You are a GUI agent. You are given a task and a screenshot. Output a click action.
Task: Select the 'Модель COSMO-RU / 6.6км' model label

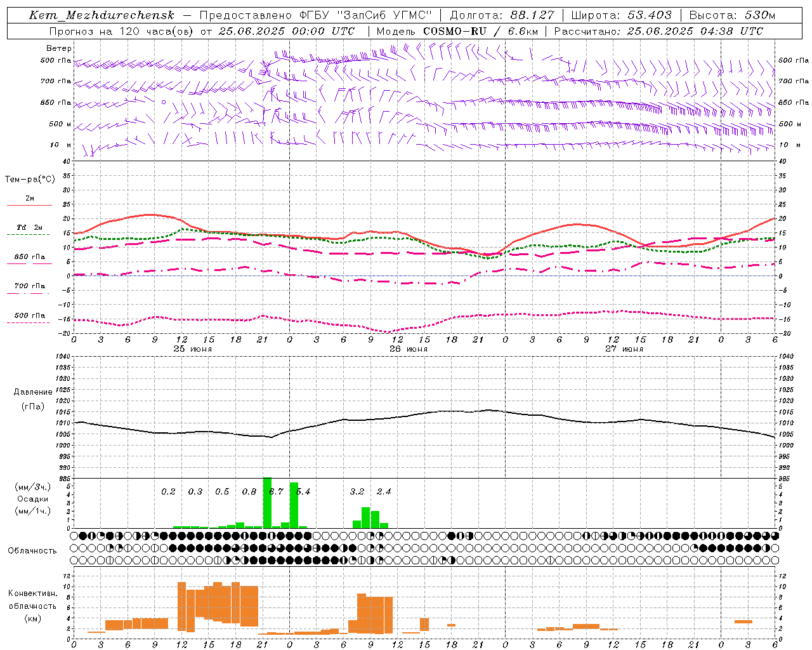[x=457, y=31]
